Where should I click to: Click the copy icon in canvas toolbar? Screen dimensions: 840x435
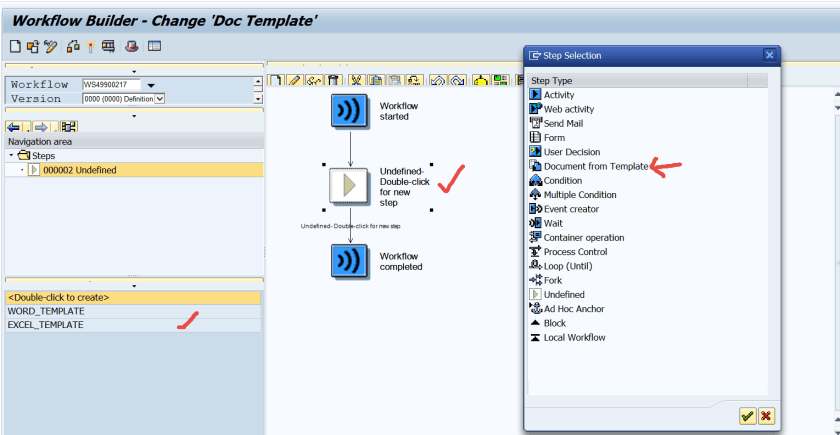(376, 80)
